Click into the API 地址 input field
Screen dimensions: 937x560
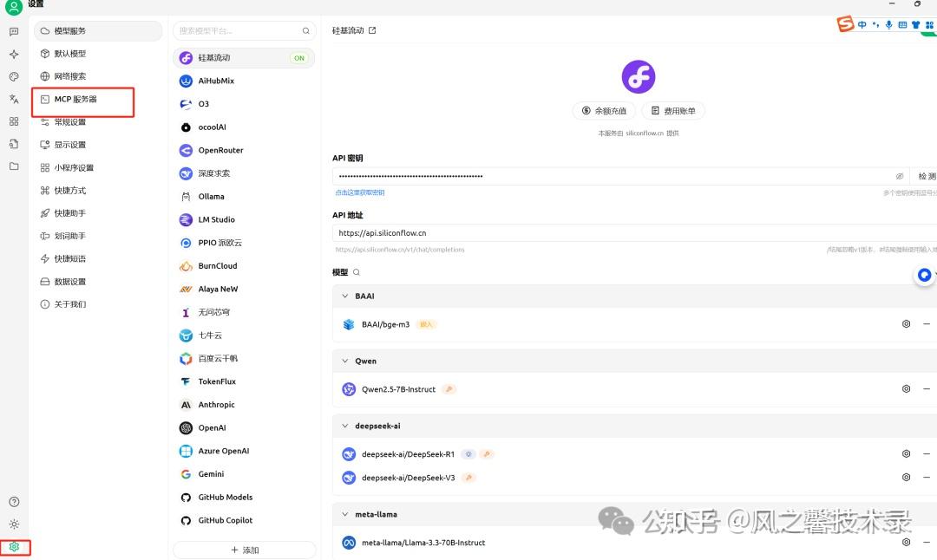pos(634,233)
